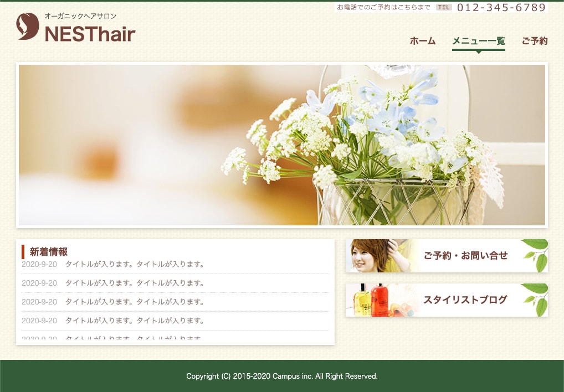
Task: Click the phone number 012-345-6789
Action: (x=501, y=8)
